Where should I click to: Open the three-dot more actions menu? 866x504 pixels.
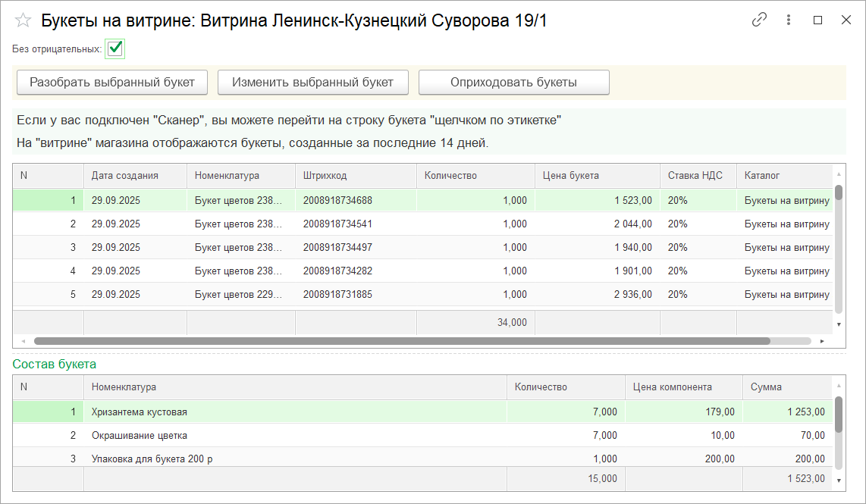tap(789, 20)
